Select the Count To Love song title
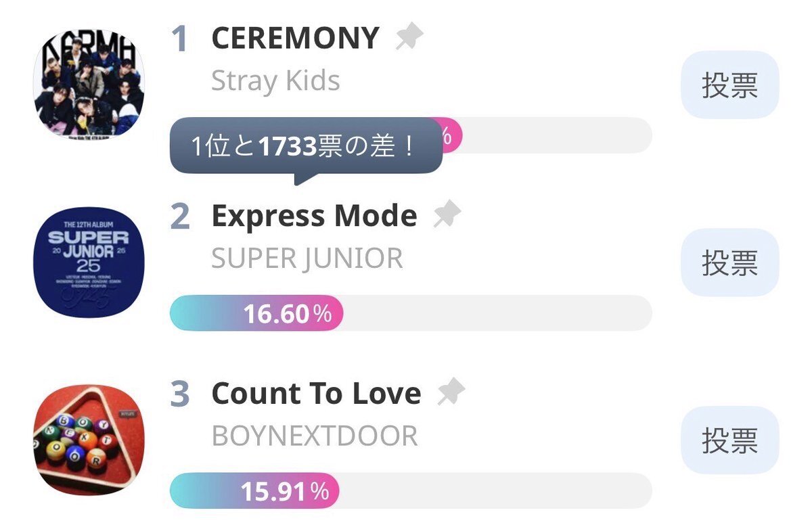The image size is (812, 527). 317,393
